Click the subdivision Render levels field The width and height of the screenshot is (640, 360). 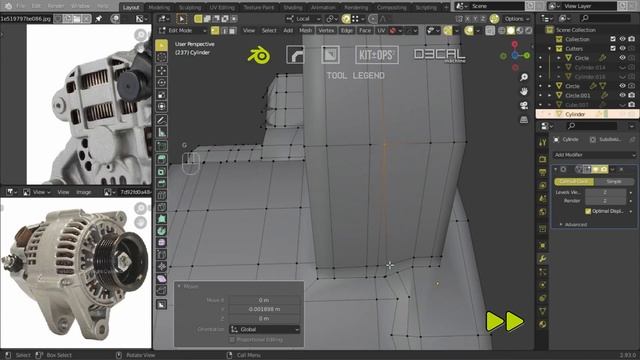tap(605, 201)
